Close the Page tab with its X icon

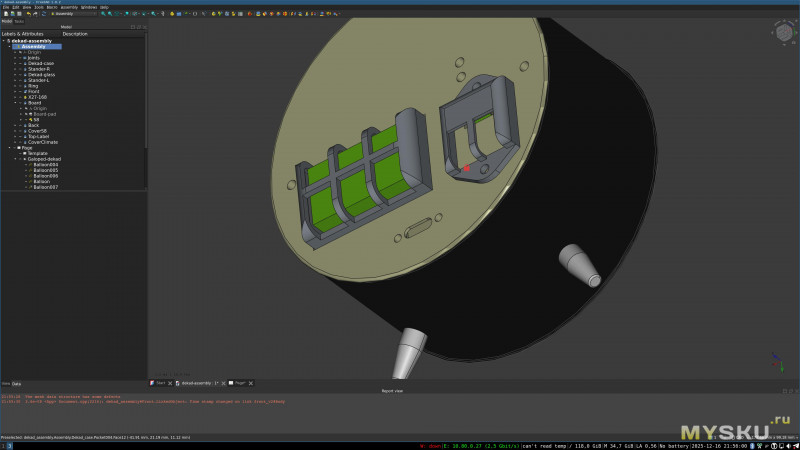pyautogui.click(x=250, y=383)
